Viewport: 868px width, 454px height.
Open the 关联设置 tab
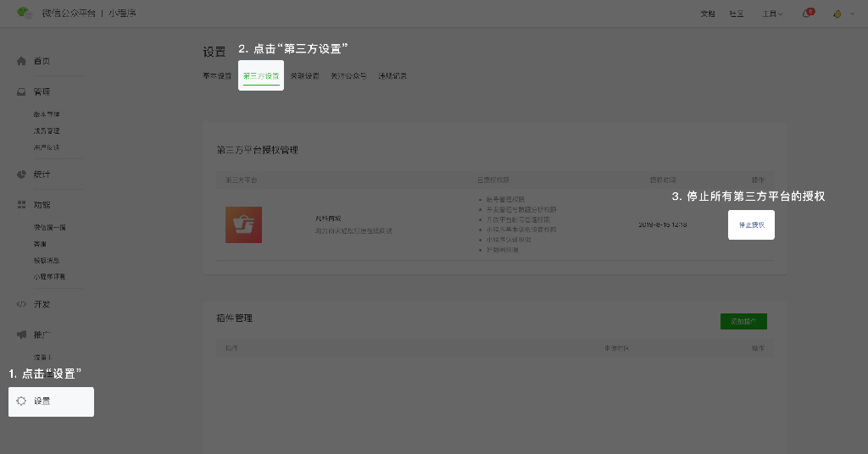click(x=304, y=76)
